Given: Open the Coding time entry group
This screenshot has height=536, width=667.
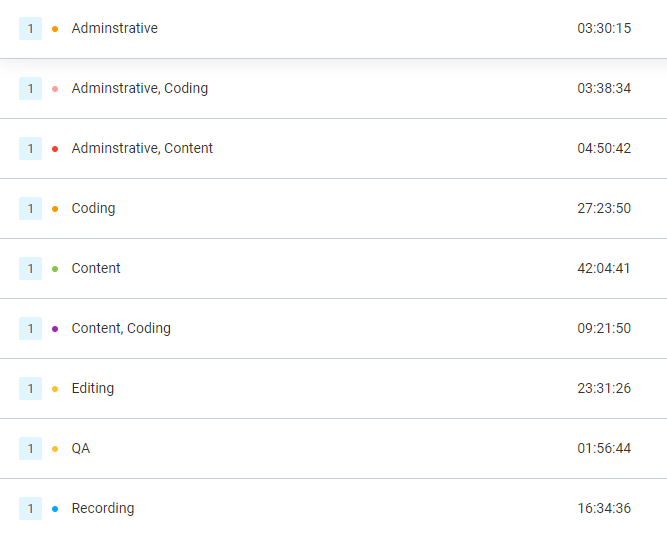Looking at the screenshot, I should click(334, 208).
